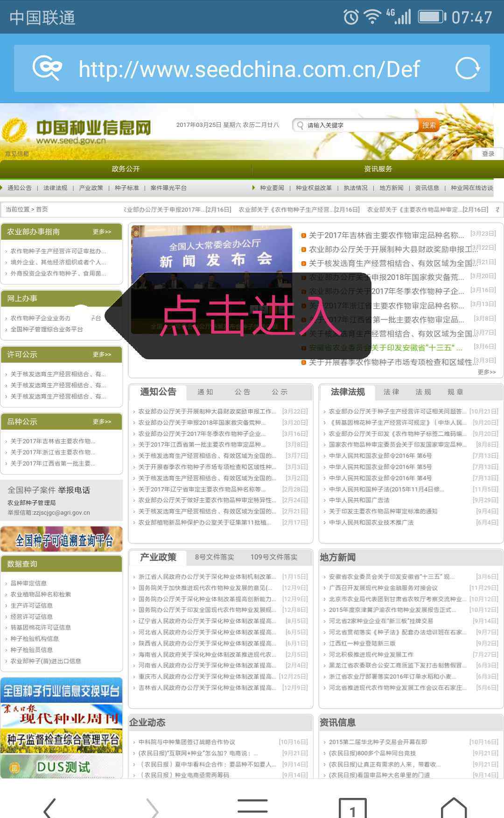Select 通知公告 in the sub navigation
Image resolution: width=504 pixels, height=818 pixels.
(x=20, y=188)
